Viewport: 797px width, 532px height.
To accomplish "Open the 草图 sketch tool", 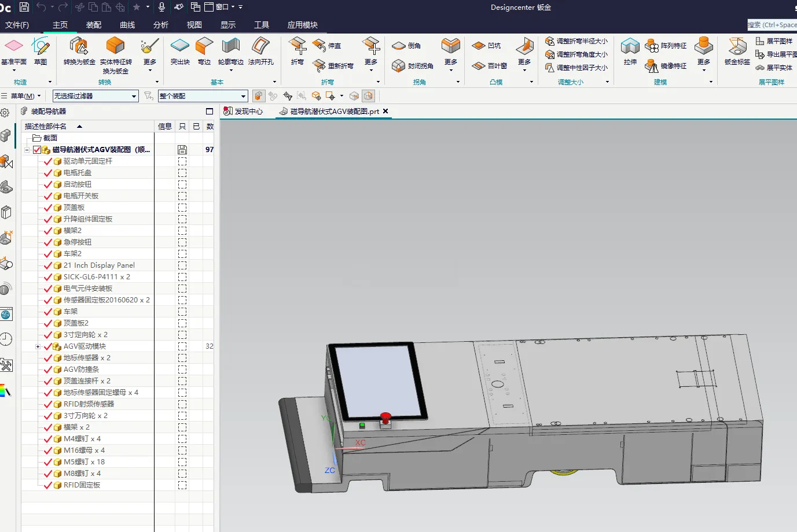I will [x=41, y=51].
